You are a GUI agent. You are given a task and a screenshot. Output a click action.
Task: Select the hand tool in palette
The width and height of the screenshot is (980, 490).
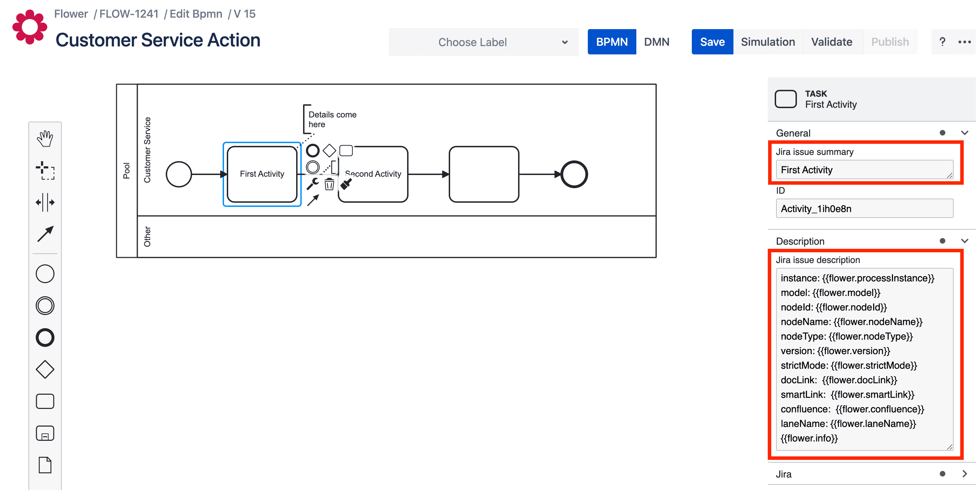(x=45, y=138)
